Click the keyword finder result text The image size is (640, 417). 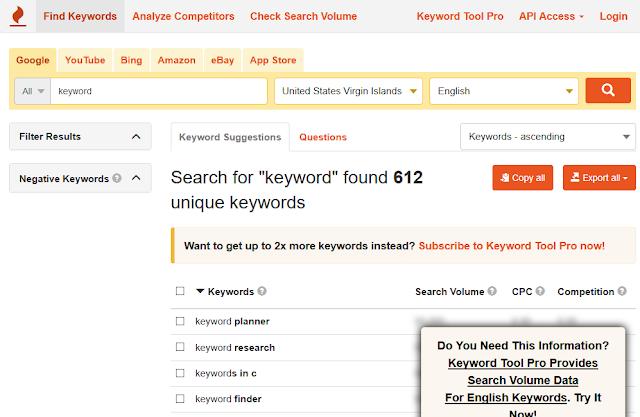228,399
